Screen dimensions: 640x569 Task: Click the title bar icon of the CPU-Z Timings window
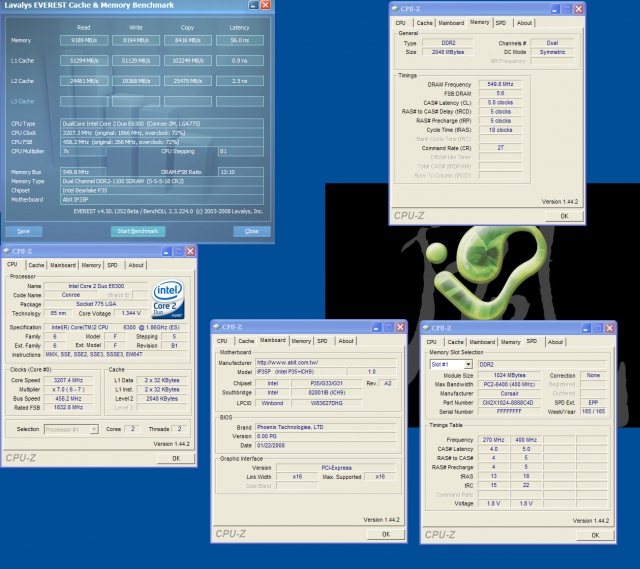point(395,9)
